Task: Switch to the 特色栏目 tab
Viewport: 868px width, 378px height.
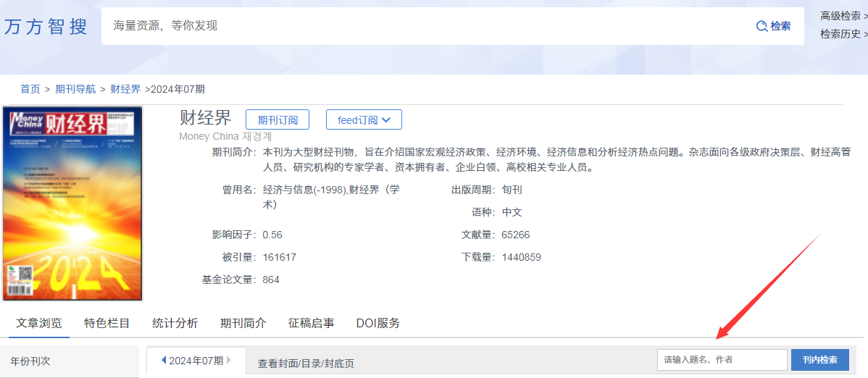Action: pos(107,323)
